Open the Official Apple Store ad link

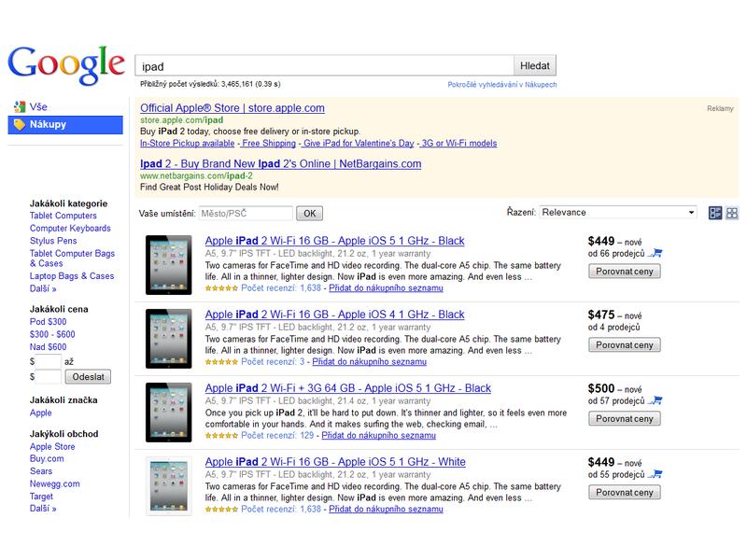click(x=232, y=108)
